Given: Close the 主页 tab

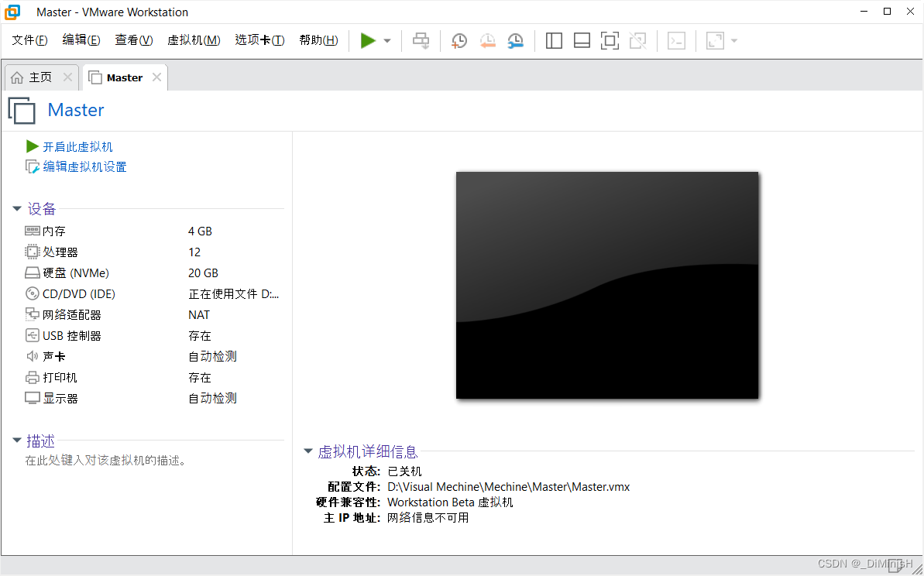Looking at the screenshot, I should pyautogui.click(x=67, y=77).
